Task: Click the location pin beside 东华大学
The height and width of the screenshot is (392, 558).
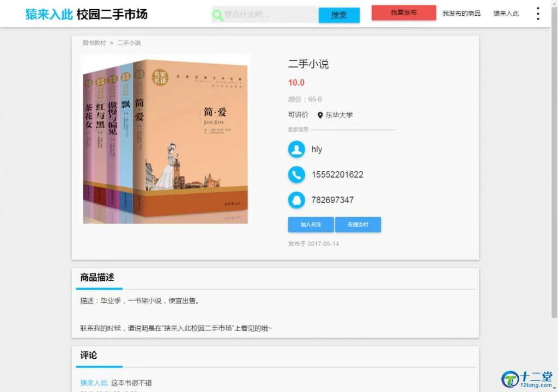Action: pyautogui.click(x=320, y=115)
